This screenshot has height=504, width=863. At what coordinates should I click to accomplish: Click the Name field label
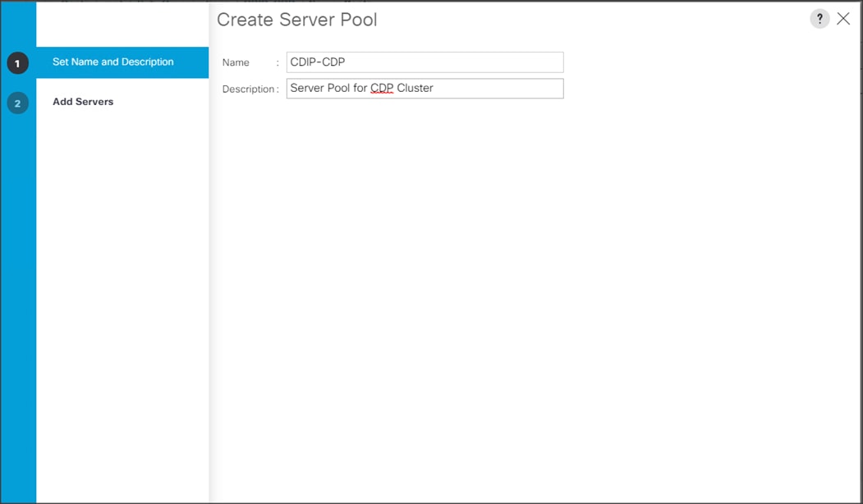(x=236, y=62)
